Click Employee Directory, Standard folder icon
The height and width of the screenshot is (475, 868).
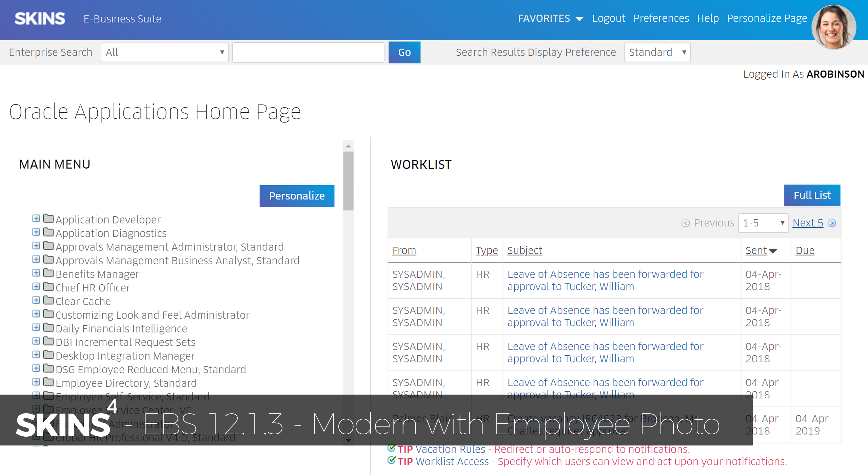point(49,382)
